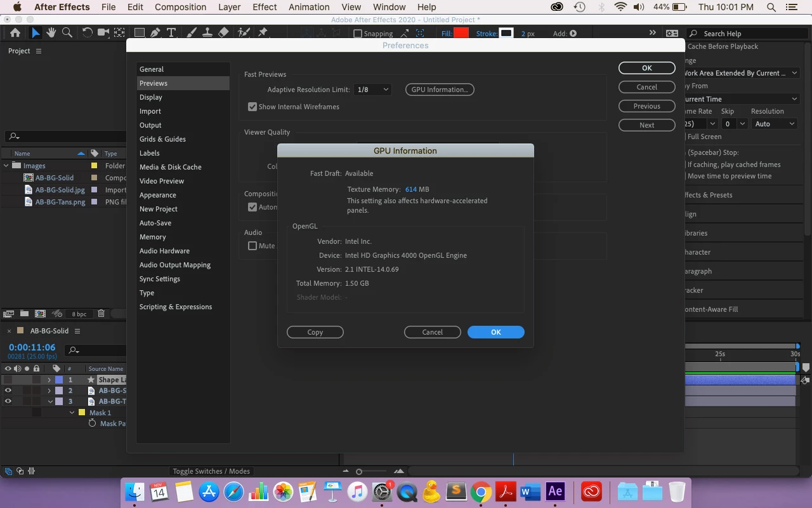This screenshot has width=812, height=508.
Task: Click the blue OK button in GPU Information
Action: pyautogui.click(x=496, y=332)
